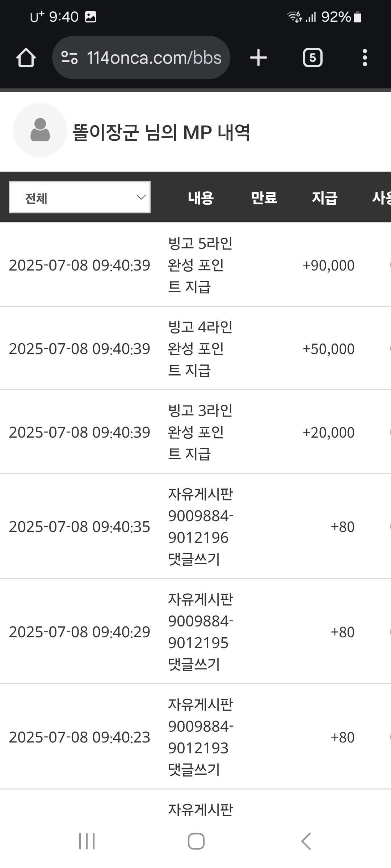The height and width of the screenshot is (868, 391).
Task: Click the 114onca.com address bar
Action: (x=141, y=58)
